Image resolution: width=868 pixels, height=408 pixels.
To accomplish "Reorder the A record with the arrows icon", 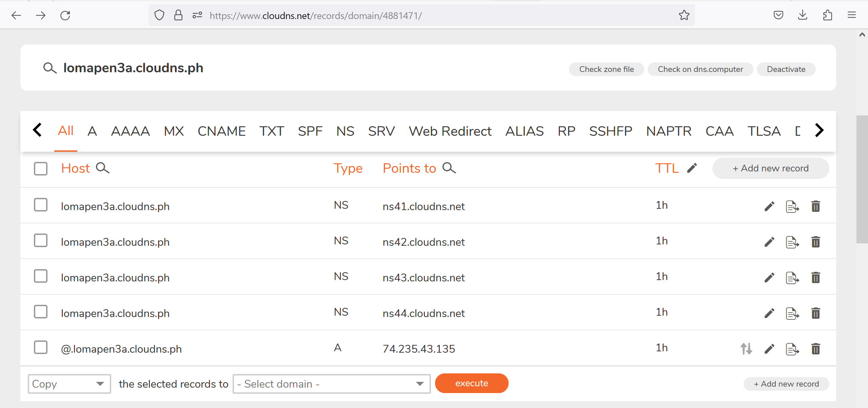I will coord(746,348).
